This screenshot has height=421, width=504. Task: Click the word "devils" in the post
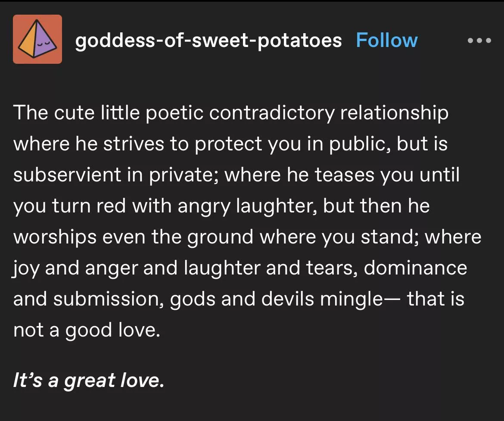coord(287,299)
